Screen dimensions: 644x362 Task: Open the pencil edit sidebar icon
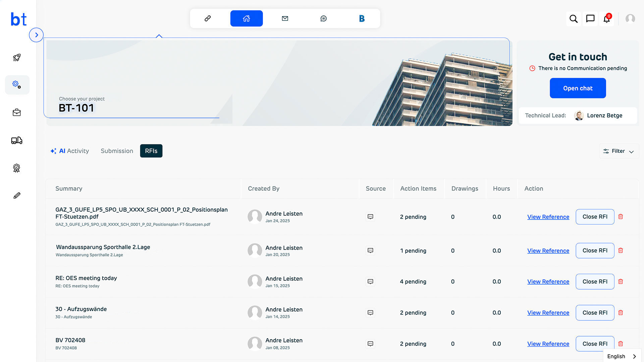17,195
